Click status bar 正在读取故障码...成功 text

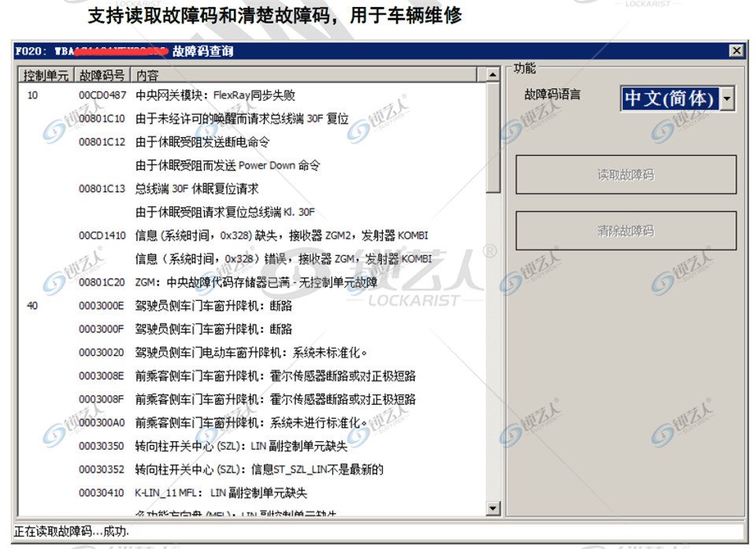[72, 532]
